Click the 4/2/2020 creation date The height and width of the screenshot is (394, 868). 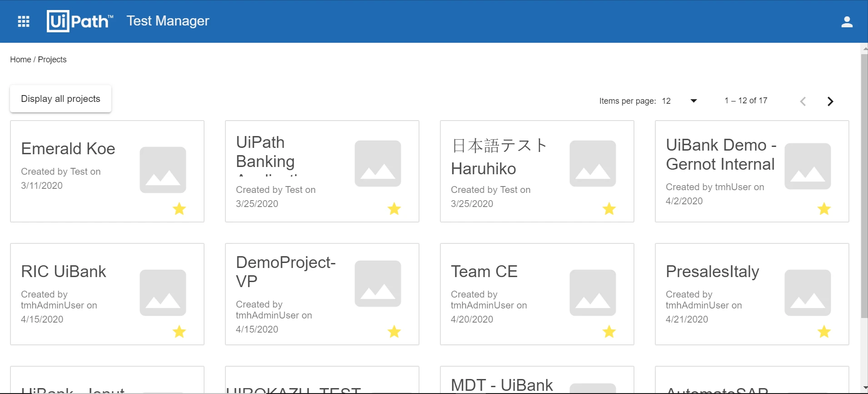pyautogui.click(x=684, y=201)
